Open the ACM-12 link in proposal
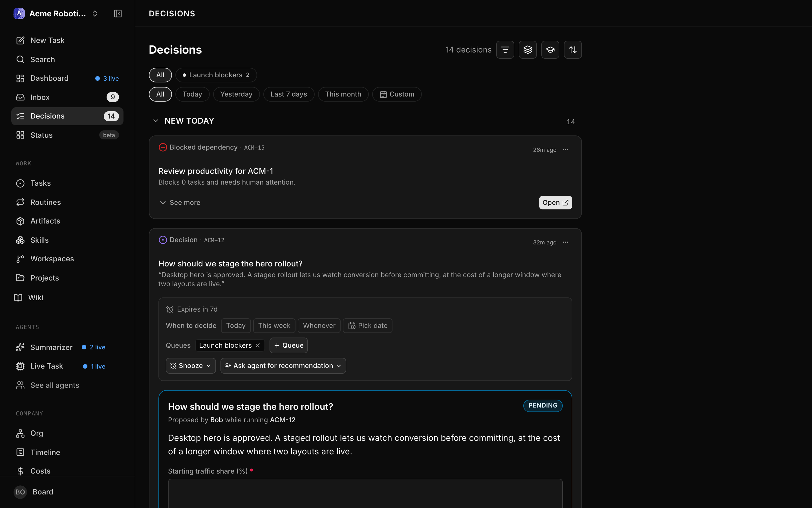Screen dimensions: 812x508 [x=283, y=420]
